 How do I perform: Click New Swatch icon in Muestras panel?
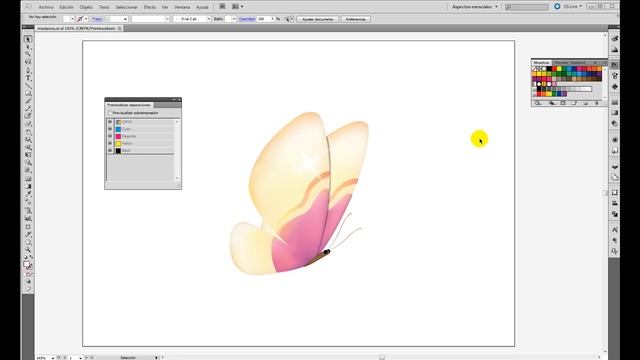586,104
